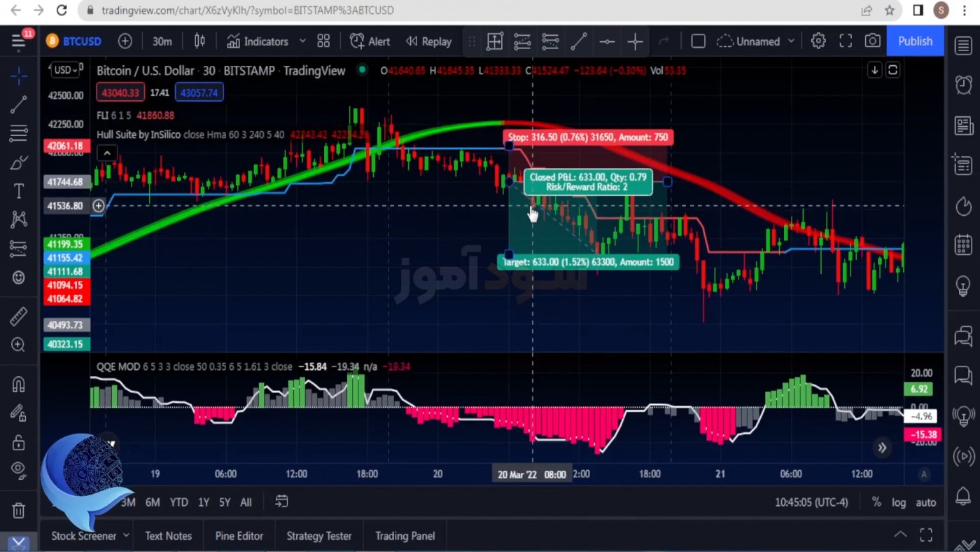This screenshot has width=980, height=552.
Task: Open Watchlist panel in right sidebar
Action: tap(964, 46)
